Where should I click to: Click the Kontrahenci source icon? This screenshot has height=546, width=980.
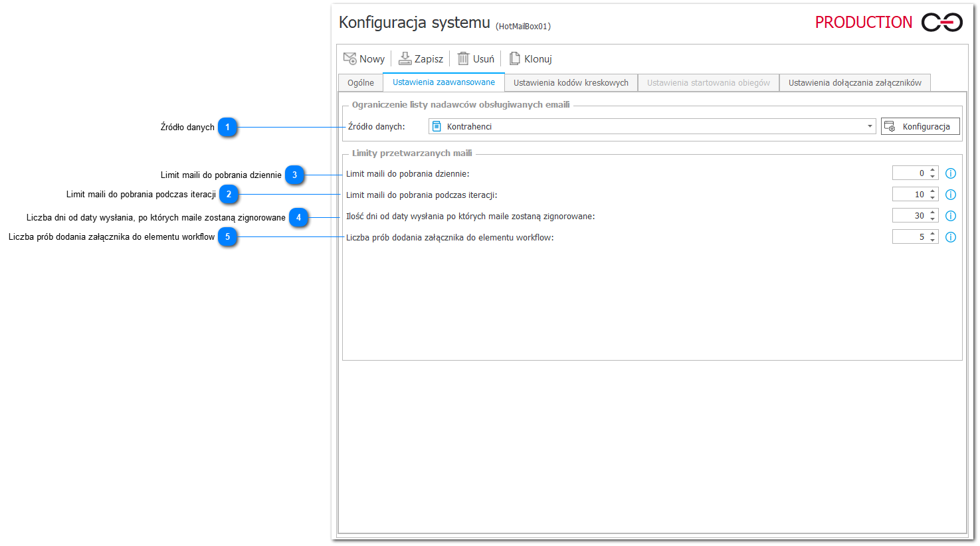click(437, 126)
